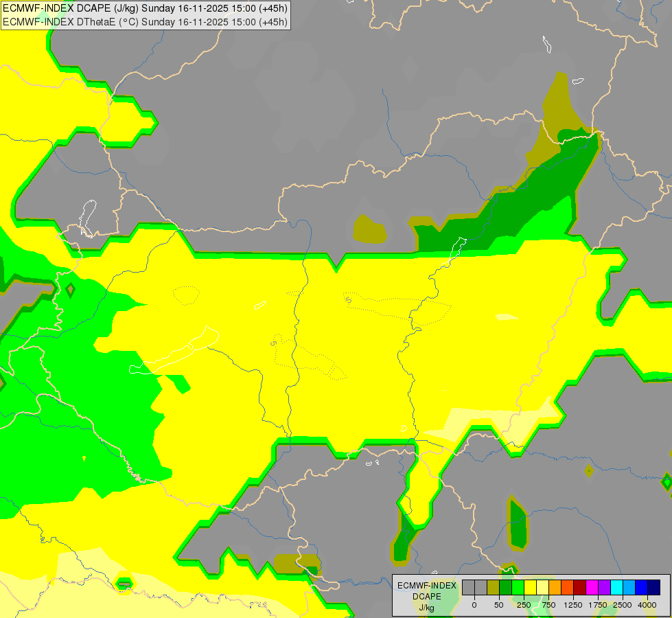Click the legend J/kg unit label
The width and height of the screenshot is (672, 618).
tap(426, 608)
